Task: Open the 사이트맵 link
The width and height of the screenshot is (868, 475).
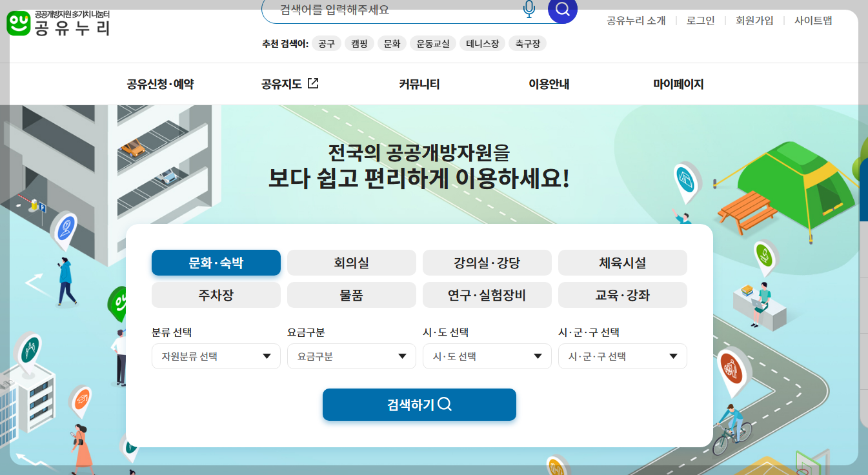Action: (x=813, y=21)
